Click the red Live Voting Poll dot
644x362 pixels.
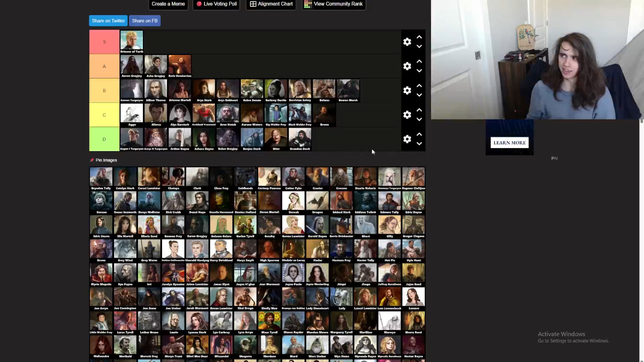click(x=199, y=4)
